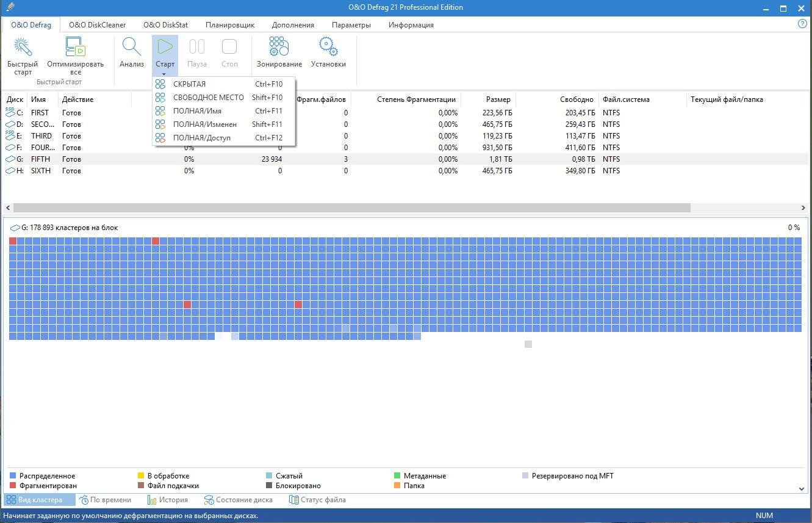Click the drive icon of H: row
812x523 pixels.
click(10, 171)
